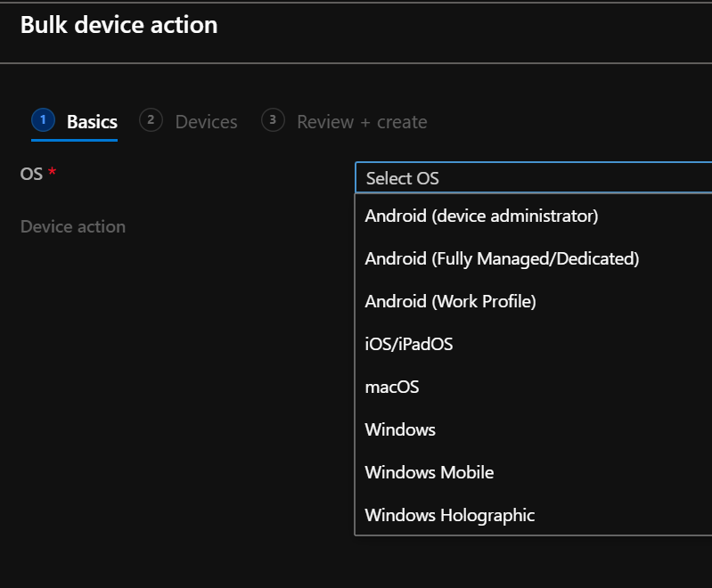Viewport: 712px width, 588px height.
Task: Pick Windows Mobile from the dropdown
Action: 429,472
